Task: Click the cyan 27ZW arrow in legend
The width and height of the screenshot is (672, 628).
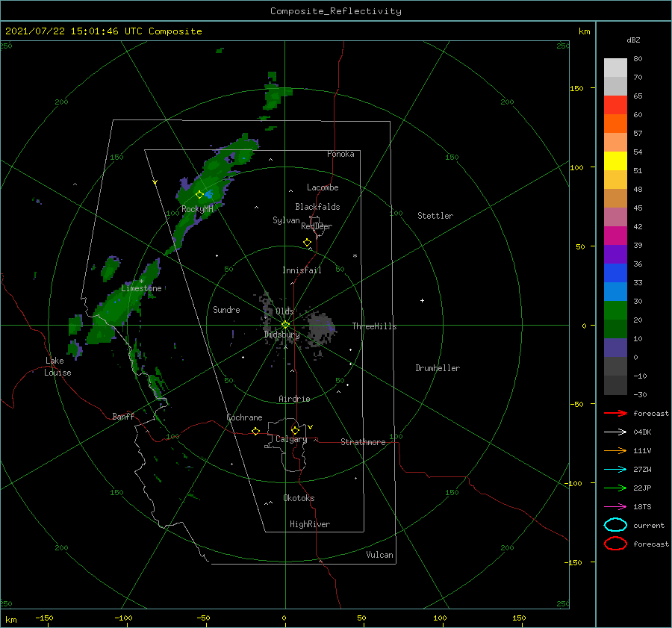Action: pos(615,470)
